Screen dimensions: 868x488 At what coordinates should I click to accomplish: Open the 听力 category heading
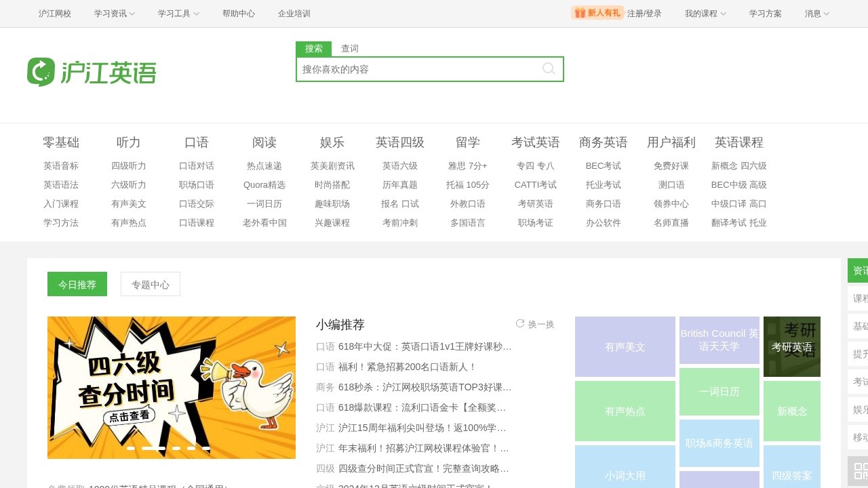[129, 142]
